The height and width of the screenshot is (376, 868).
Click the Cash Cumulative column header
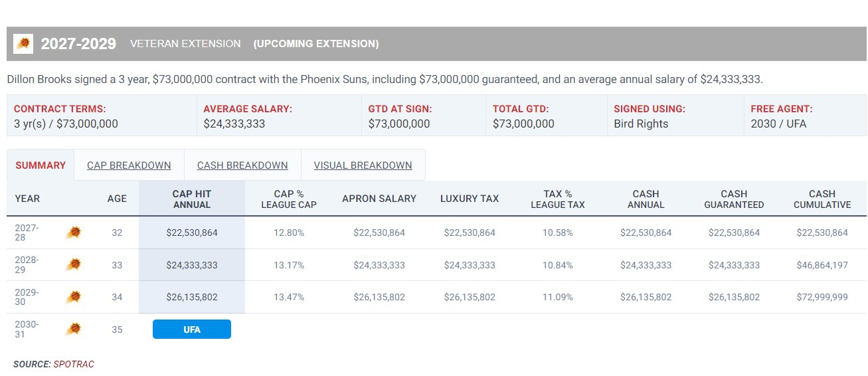point(822,199)
